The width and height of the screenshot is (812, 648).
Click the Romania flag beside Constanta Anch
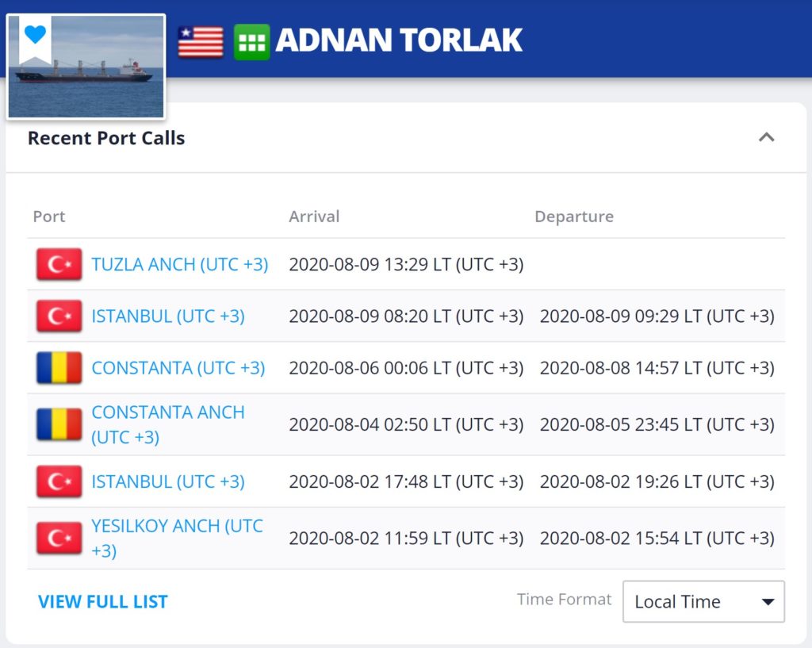(59, 424)
